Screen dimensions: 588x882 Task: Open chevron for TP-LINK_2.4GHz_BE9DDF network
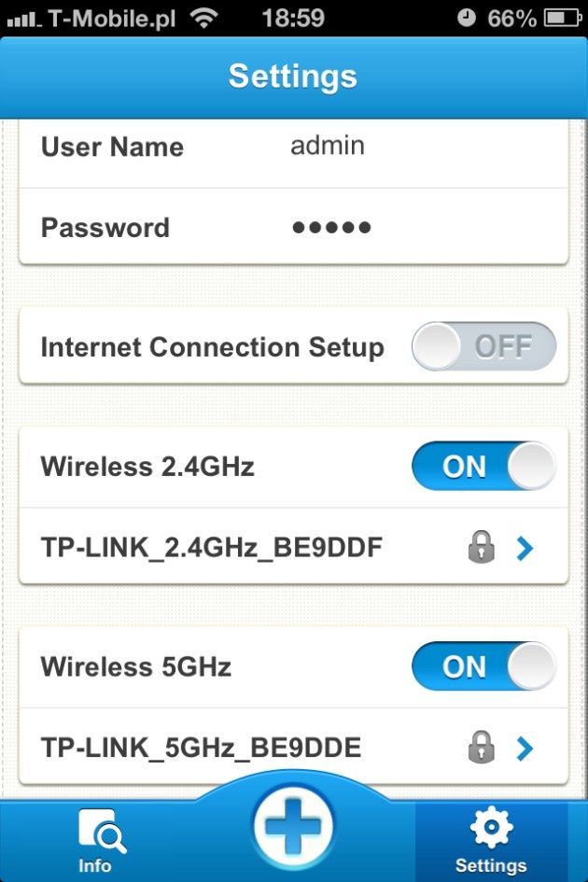525,548
